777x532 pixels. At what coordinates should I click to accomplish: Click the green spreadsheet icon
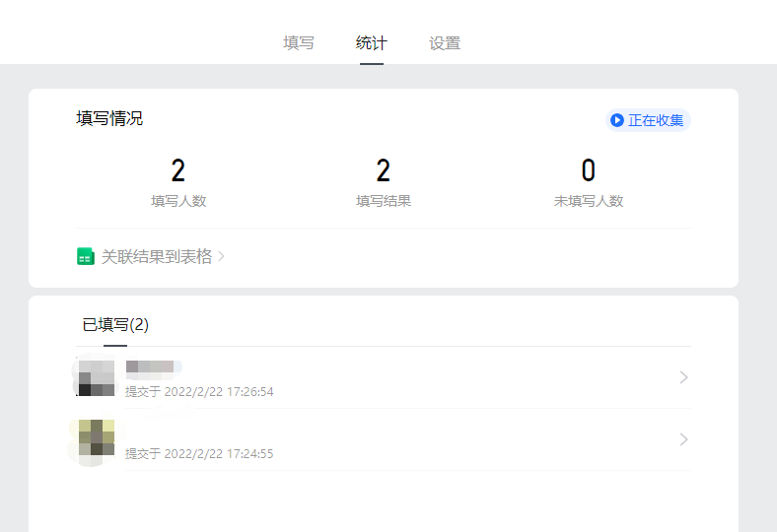pos(86,256)
